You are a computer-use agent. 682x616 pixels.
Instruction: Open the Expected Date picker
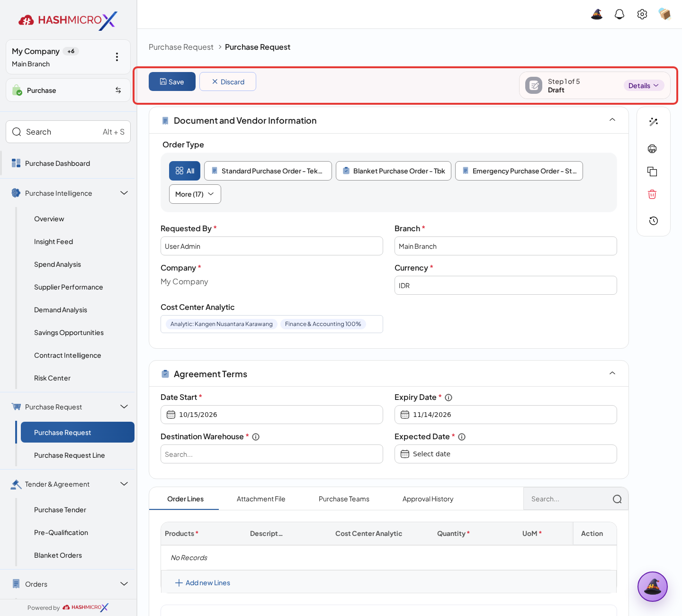pos(506,454)
